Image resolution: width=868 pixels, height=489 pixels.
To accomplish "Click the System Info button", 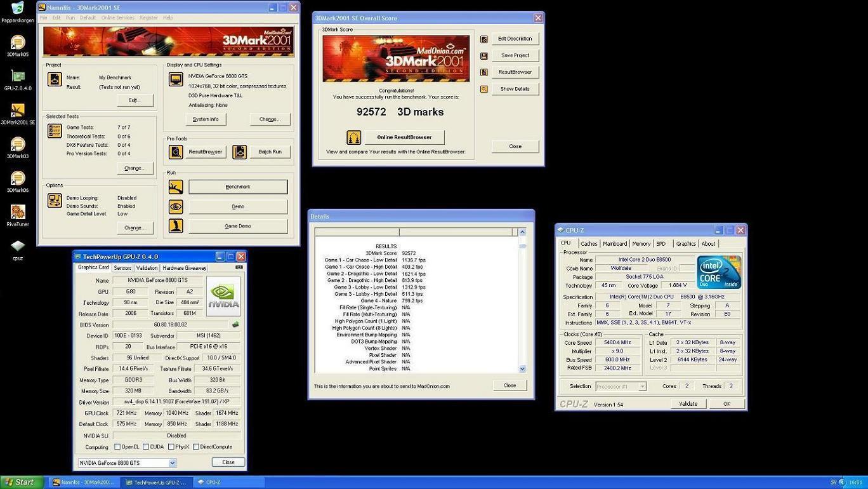I will pyautogui.click(x=206, y=119).
